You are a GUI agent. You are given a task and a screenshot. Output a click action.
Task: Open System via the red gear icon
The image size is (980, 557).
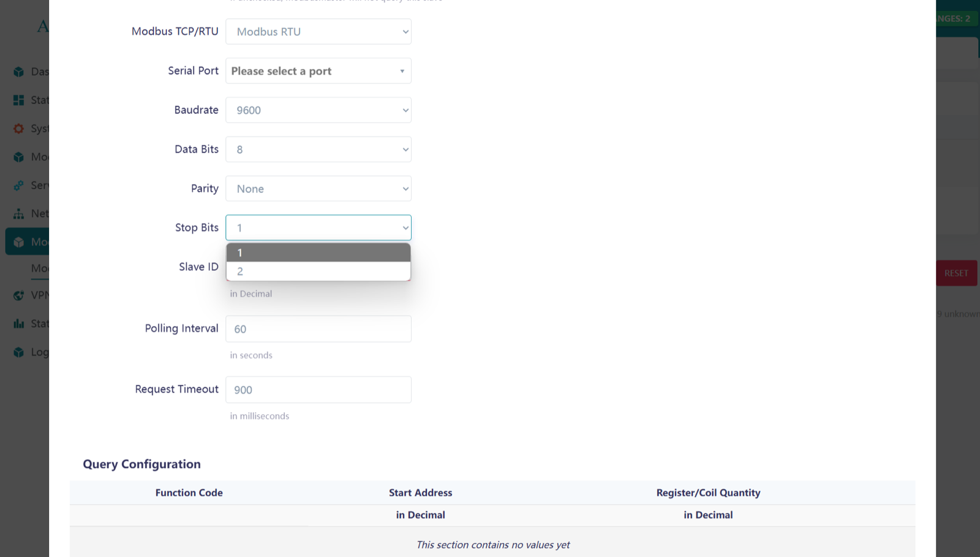[19, 129]
